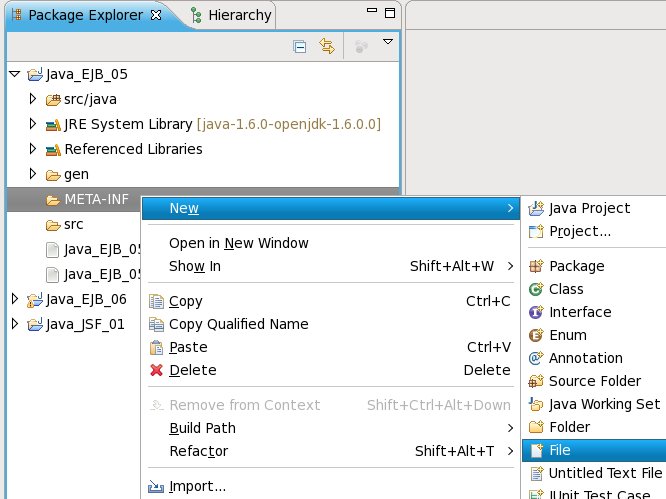Open the Package Explorer view menu arrow
The image size is (666, 499).
coord(388,43)
